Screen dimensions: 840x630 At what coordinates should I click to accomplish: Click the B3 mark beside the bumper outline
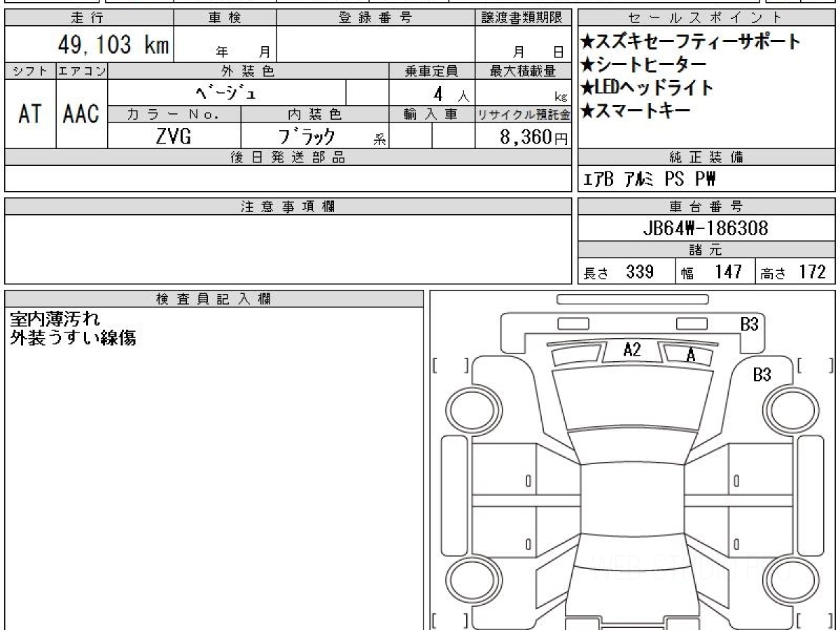click(750, 324)
